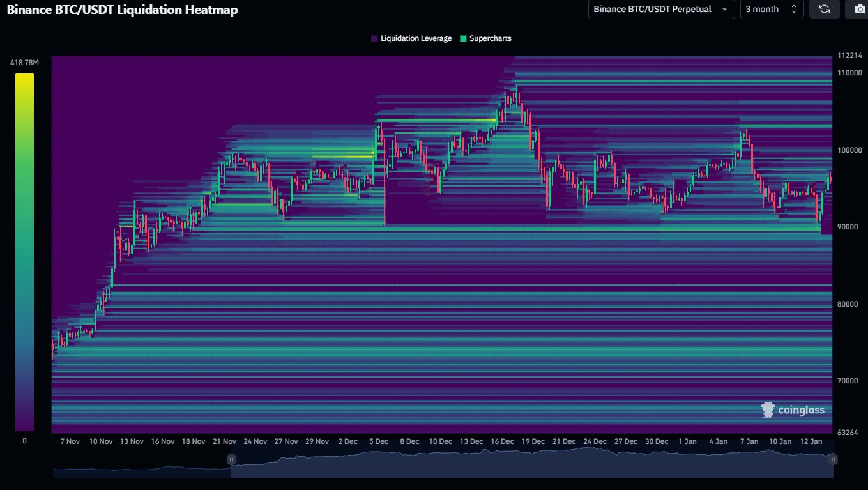868x490 pixels.
Task: Toggle the Liquidation Leverage series label
Action: pyautogui.click(x=416, y=38)
